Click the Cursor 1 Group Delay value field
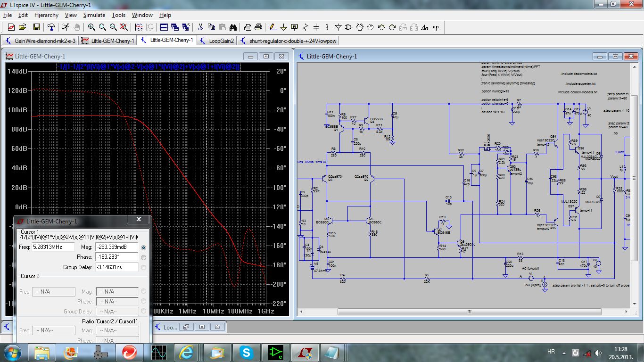This screenshot has height=362, width=644. [x=117, y=267]
